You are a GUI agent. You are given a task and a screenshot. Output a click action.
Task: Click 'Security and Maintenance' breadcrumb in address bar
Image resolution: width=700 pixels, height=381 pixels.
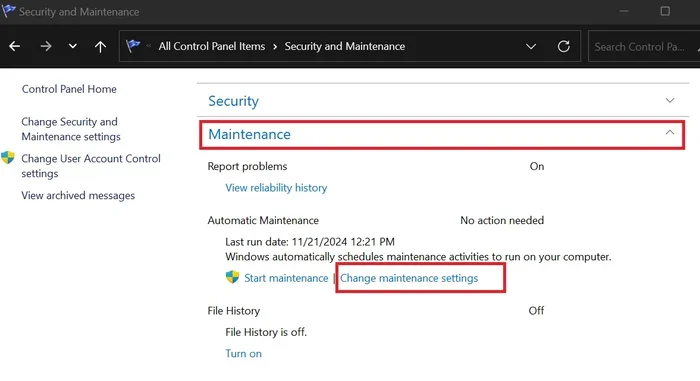click(x=345, y=46)
